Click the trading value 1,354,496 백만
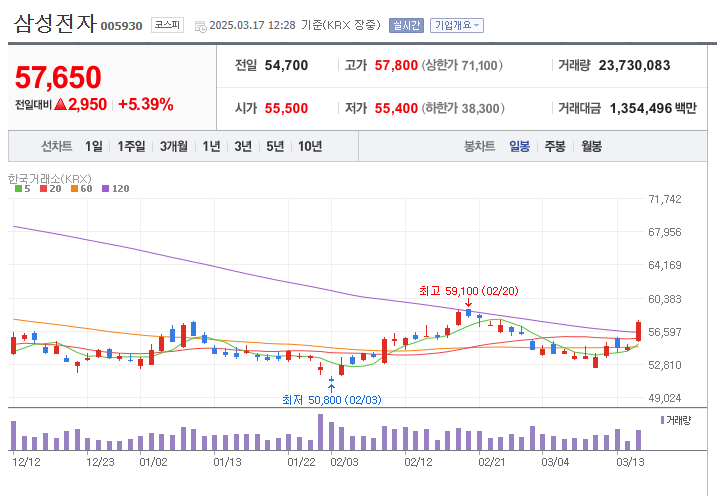The height and width of the screenshot is (496, 717). [x=653, y=108]
